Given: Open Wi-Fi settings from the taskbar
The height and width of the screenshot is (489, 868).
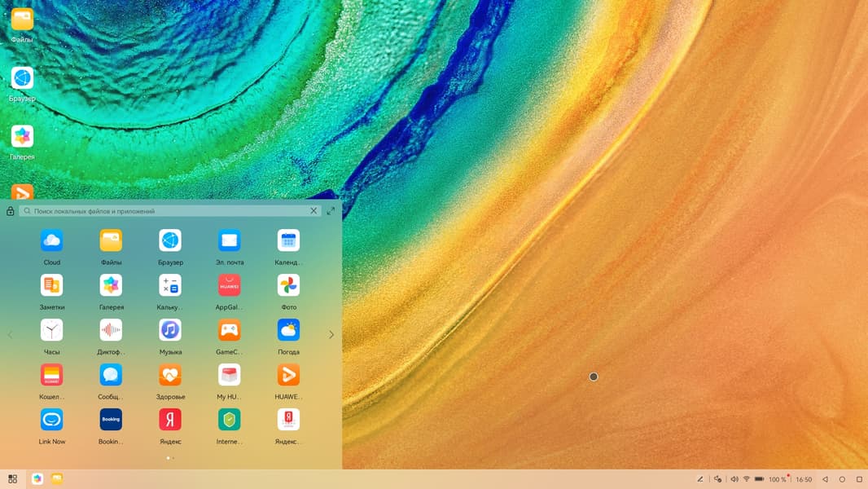Looking at the screenshot, I should tap(746, 479).
